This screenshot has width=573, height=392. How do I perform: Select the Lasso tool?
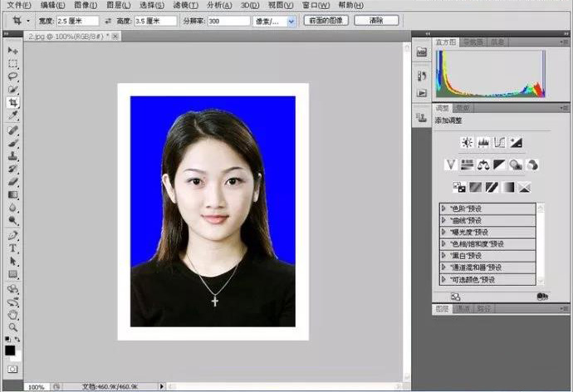[x=13, y=76]
